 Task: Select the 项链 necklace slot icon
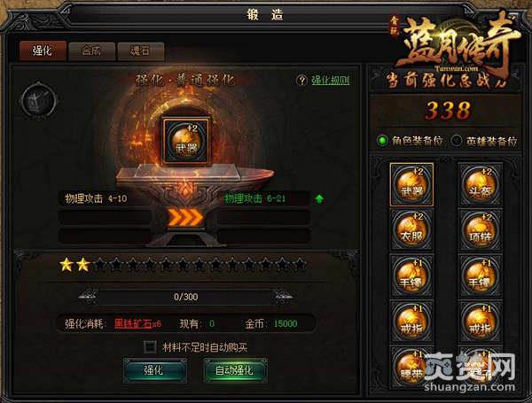click(480, 229)
